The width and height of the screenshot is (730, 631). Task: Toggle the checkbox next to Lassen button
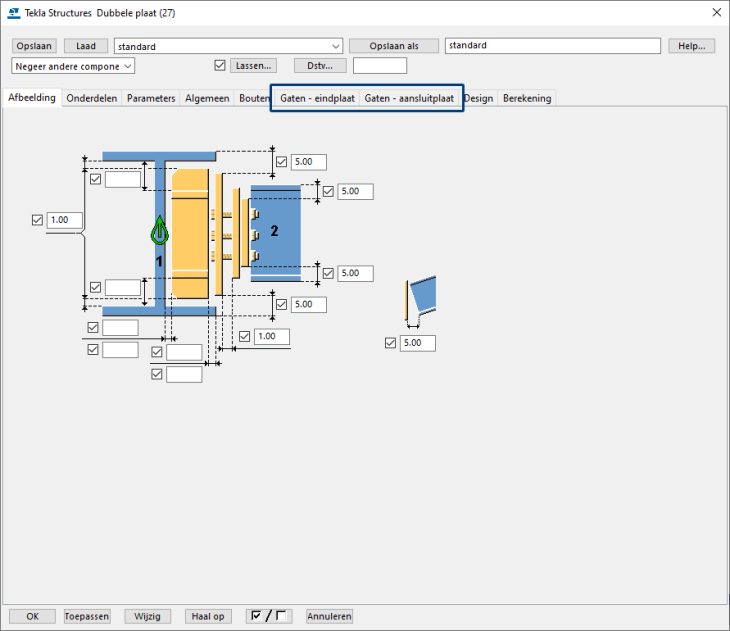click(x=221, y=66)
